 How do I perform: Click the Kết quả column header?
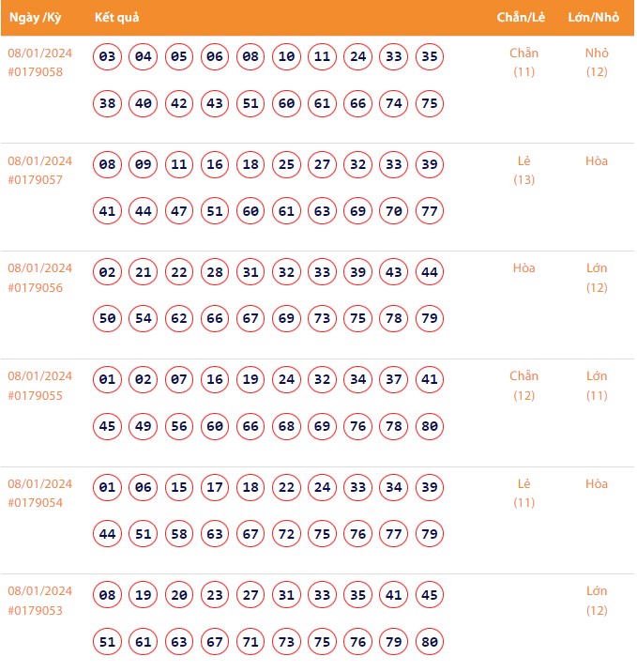point(117,18)
